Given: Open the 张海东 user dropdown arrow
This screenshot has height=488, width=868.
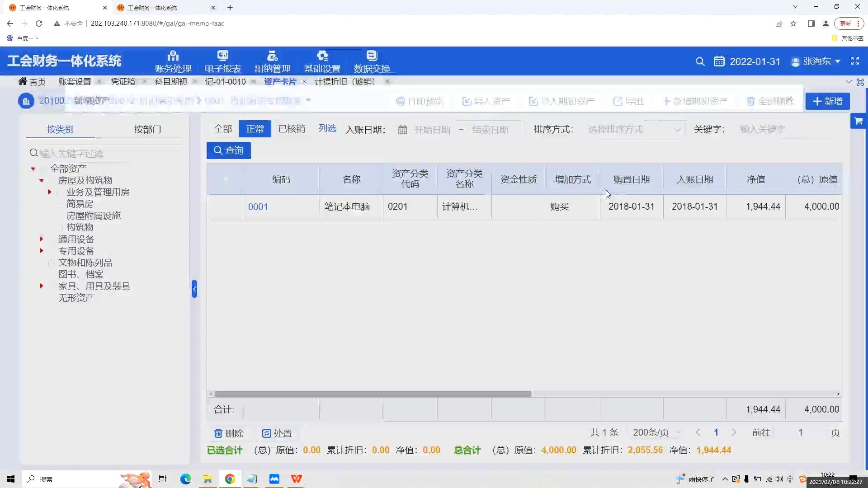Looking at the screenshot, I should point(838,61).
